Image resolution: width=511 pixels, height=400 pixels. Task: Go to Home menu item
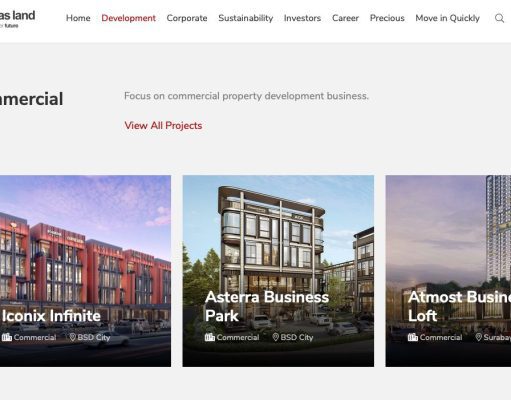click(78, 18)
